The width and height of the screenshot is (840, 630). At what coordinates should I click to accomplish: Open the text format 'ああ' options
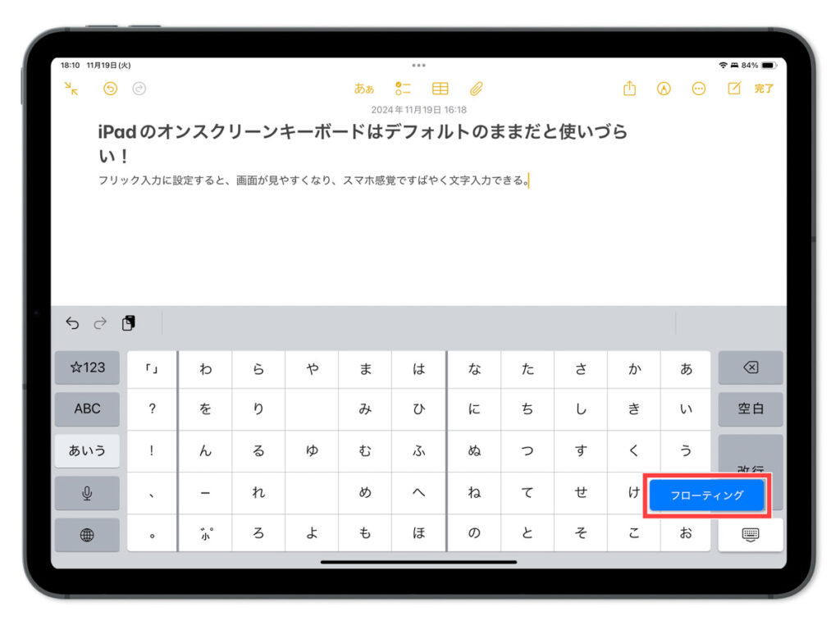pyautogui.click(x=363, y=89)
